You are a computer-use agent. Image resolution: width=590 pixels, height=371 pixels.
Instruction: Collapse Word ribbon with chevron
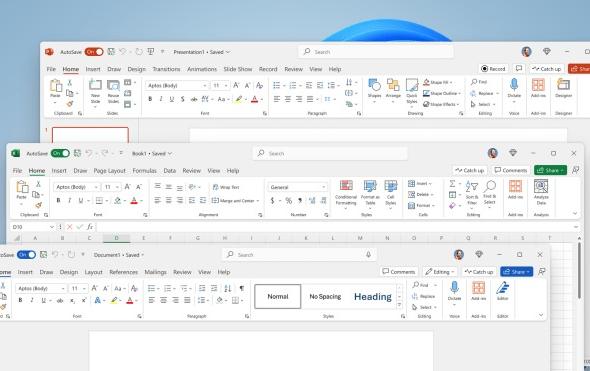click(x=541, y=315)
